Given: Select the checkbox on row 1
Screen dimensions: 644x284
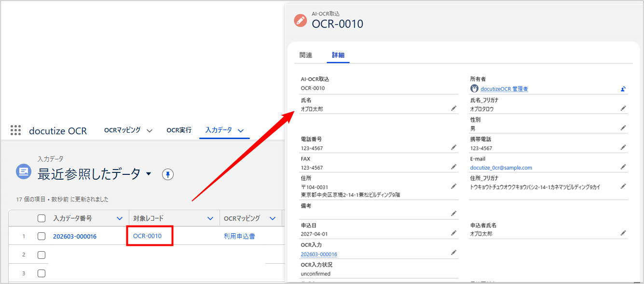Looking at the screenshot, I should tap(41, 236).
